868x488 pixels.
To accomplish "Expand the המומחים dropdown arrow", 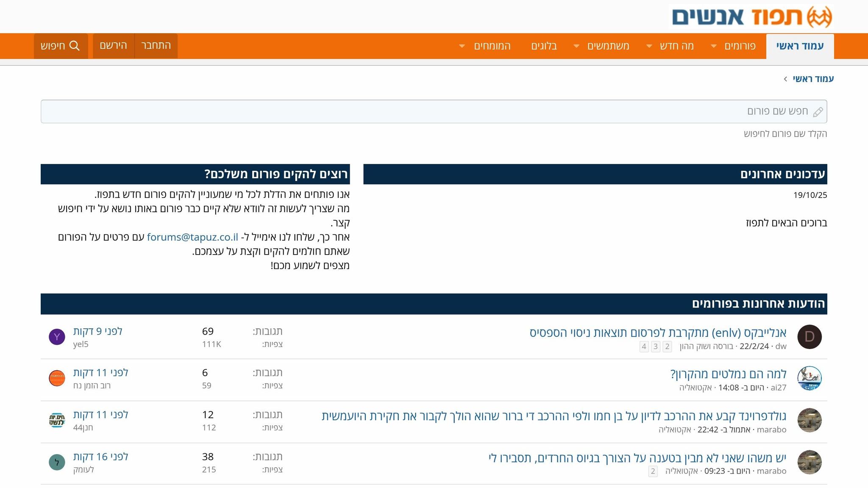I will (x=462, y=46).
